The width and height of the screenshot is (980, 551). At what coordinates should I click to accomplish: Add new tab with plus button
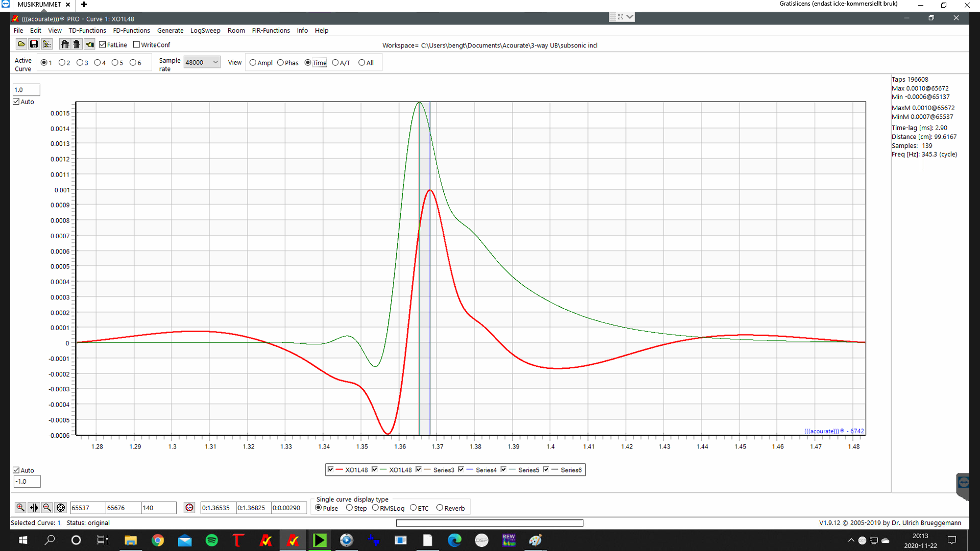pyautogui.click(x=84, y=5)
